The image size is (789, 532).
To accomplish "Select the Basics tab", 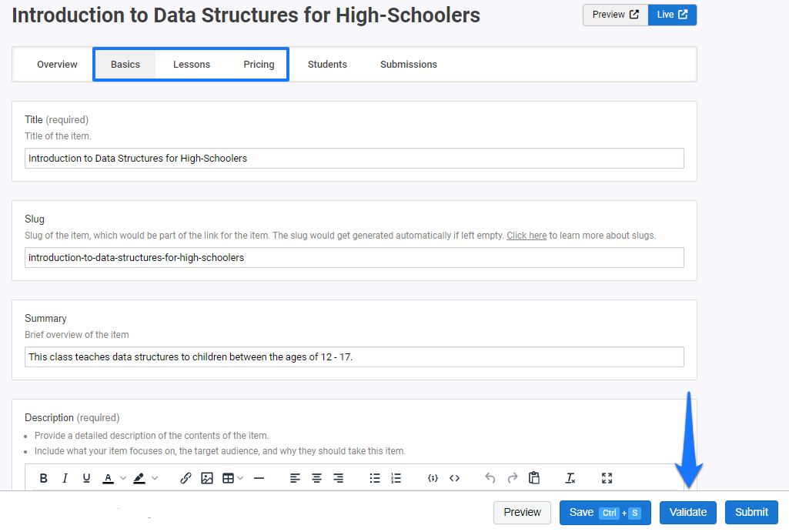I will [x=125, y=65].
